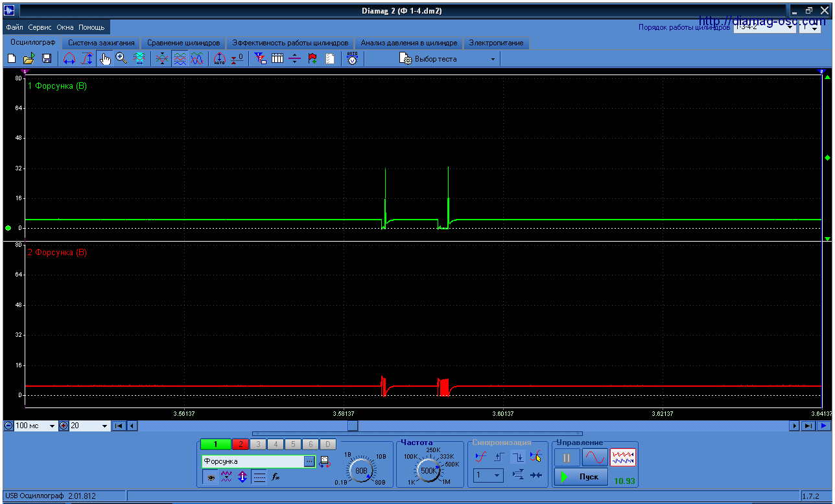Select channel 4 button
The image size is (835, 504).
click(276, 444)
